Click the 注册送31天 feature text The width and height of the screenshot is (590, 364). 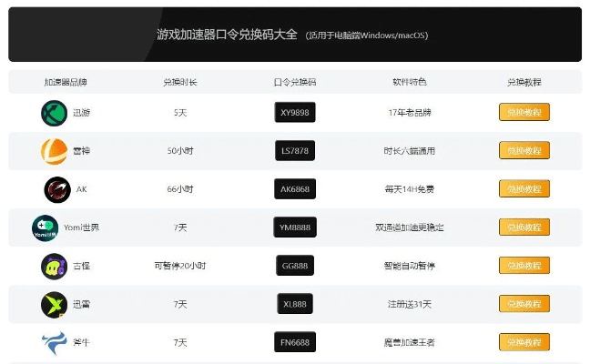coord(410,304)
